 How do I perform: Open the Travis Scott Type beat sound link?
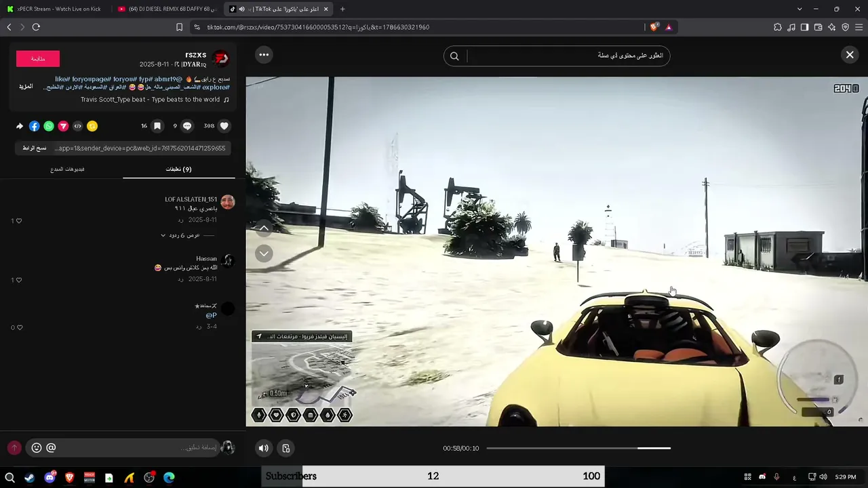(155, 100)
